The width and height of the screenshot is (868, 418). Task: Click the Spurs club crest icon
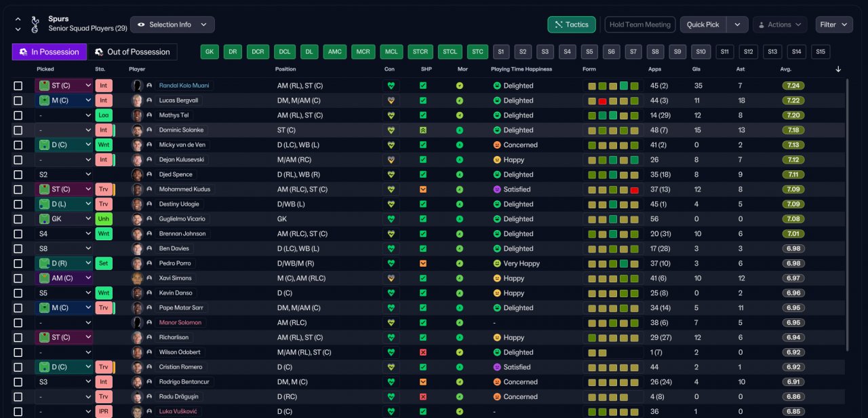coord(35,24)
